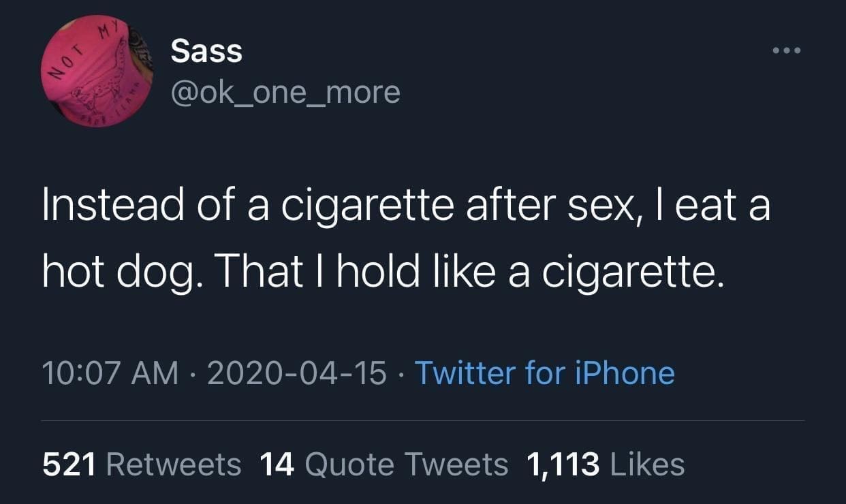
Task: Click the "Quote Tweets" label text
Action: pyautogui.click(x=407, y=464)
